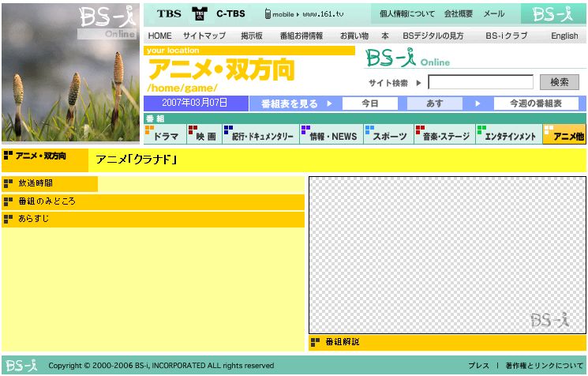Click the checkered program image placeholder
Screen dimensions: 588x376
point(448,255)
